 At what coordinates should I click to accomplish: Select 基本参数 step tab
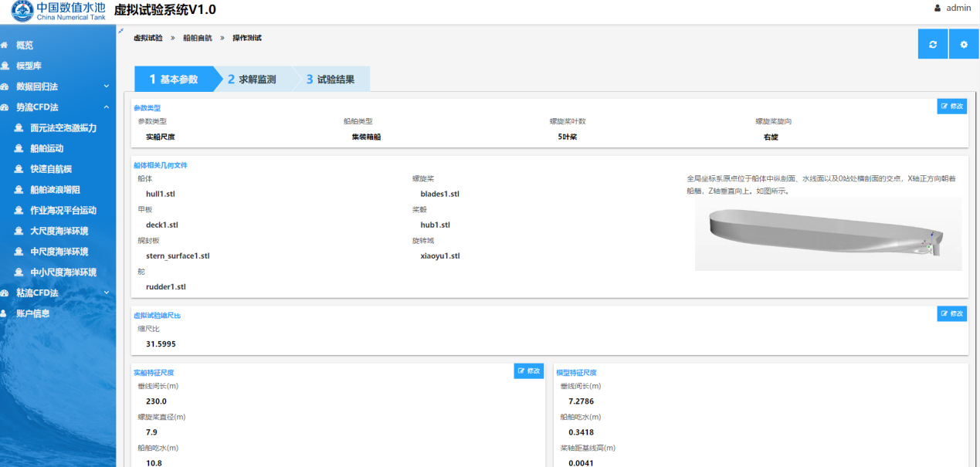tap(174, 80)
